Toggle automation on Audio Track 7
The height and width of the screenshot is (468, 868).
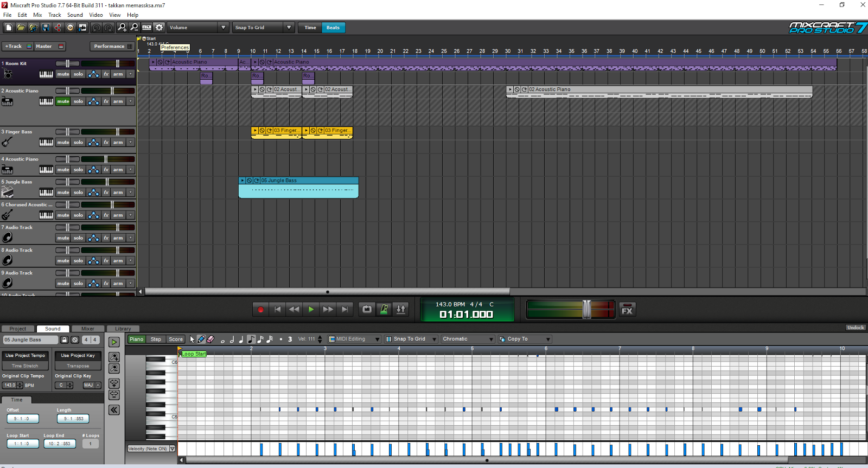[93, 238]
